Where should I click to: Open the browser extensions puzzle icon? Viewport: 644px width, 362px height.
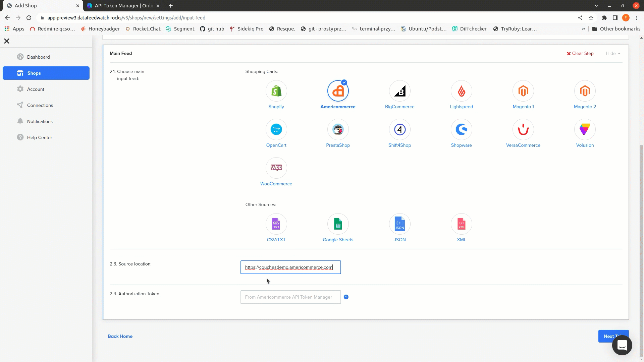(x=604, y=18)
